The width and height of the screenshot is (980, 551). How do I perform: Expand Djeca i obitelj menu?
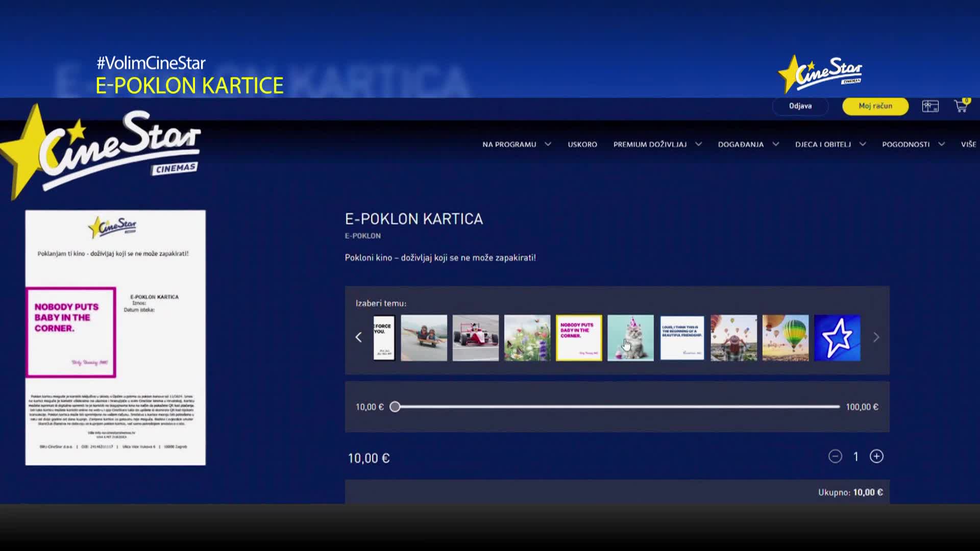point(830,144)
